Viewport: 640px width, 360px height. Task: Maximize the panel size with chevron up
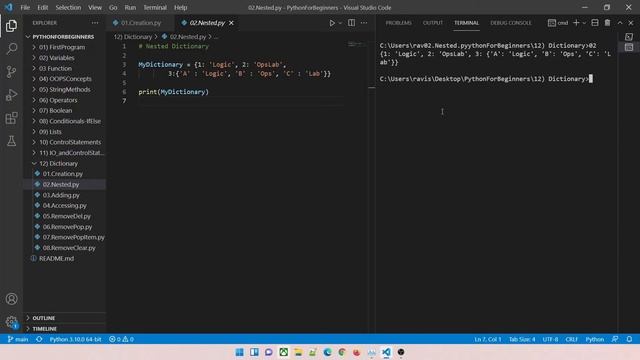click(x=620, y=23)
